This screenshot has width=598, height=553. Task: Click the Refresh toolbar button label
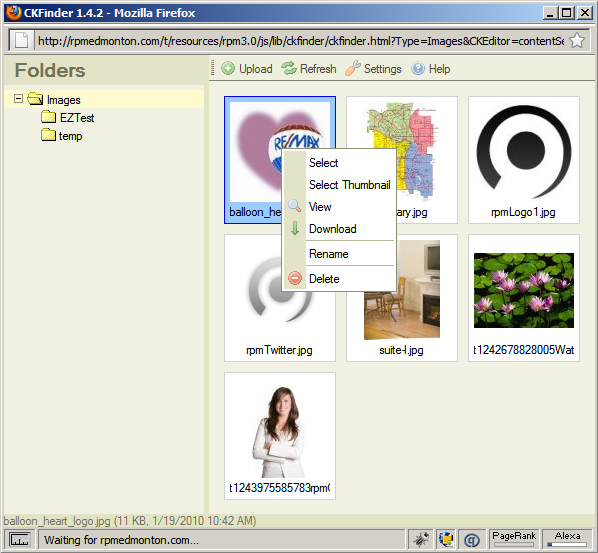(318, 69)
